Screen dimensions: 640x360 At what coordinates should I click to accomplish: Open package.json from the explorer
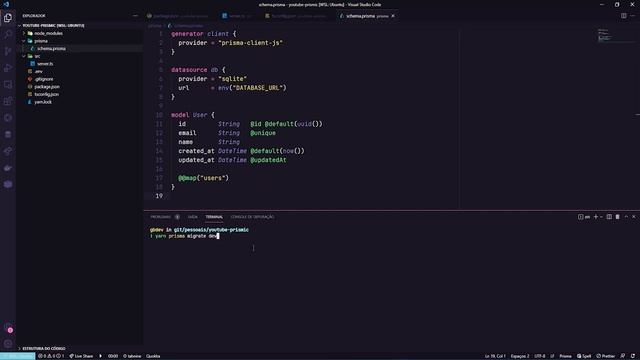click(47, 87)
